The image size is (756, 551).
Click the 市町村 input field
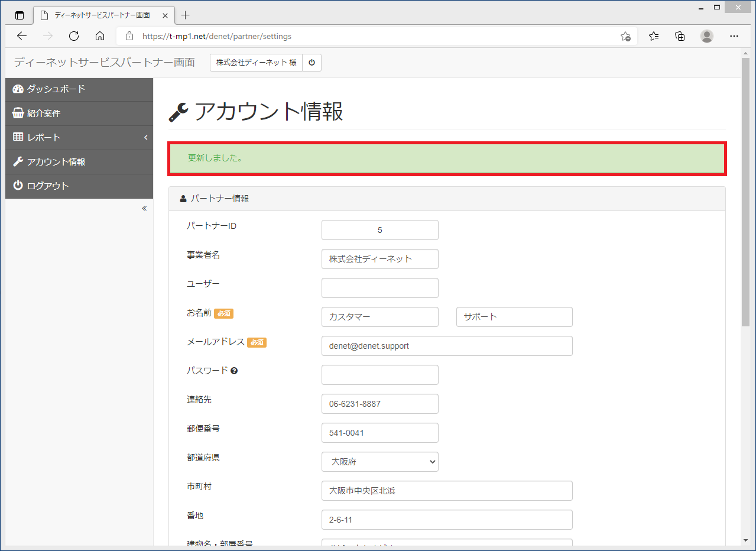447,491
